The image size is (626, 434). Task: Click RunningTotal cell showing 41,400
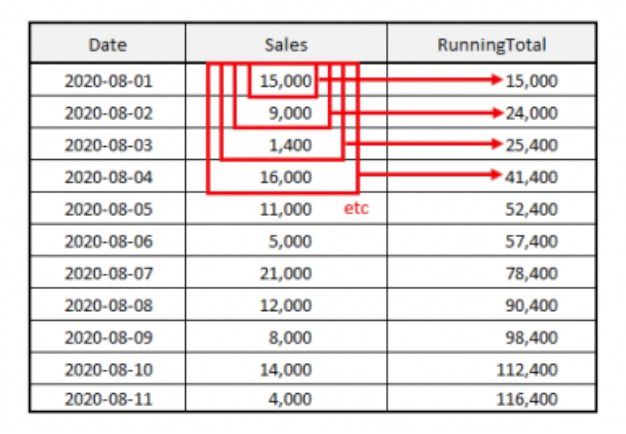pyautogui.click(x=532, y=177)
